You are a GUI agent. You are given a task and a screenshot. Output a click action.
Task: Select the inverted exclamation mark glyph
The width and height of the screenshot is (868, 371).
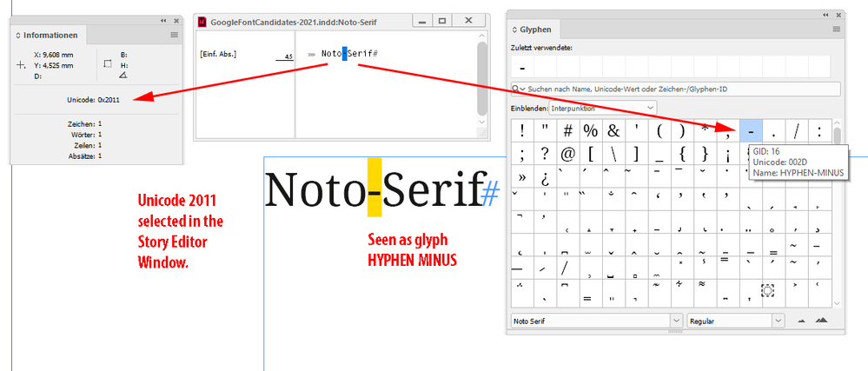(x=728, y=153)
